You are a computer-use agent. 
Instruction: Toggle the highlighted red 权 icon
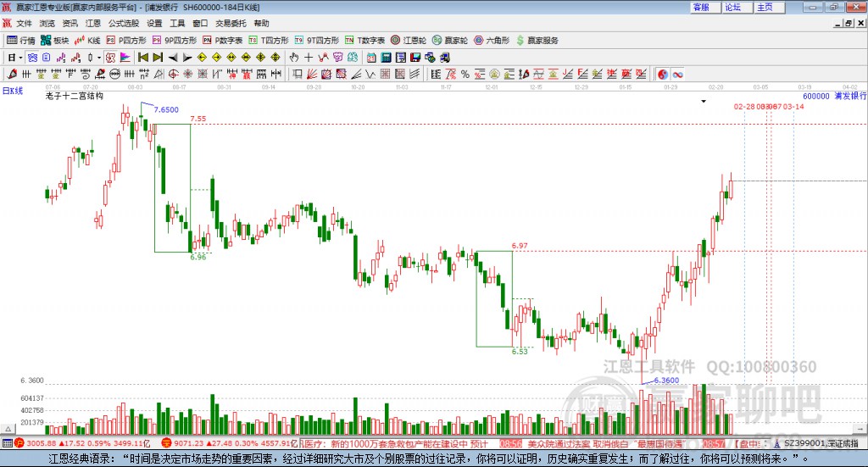(x=111, y=58)
